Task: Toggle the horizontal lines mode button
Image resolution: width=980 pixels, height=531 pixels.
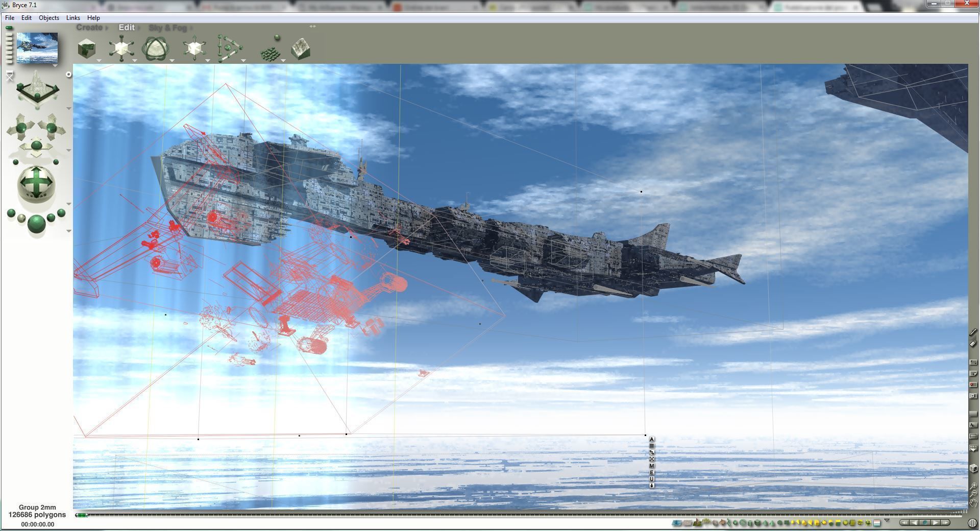Action: 973,414
